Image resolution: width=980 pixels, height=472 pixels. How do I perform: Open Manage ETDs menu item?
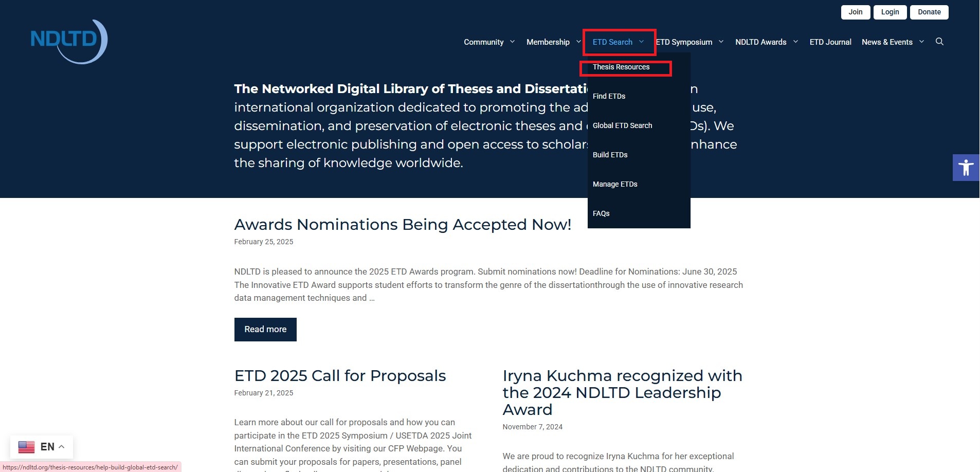tap(615, 184)
